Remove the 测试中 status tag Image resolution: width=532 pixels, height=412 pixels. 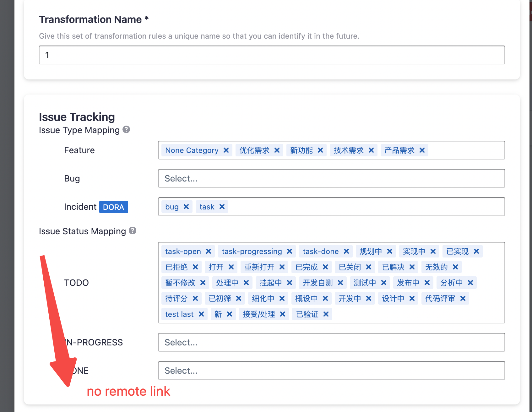click(384, 283)
